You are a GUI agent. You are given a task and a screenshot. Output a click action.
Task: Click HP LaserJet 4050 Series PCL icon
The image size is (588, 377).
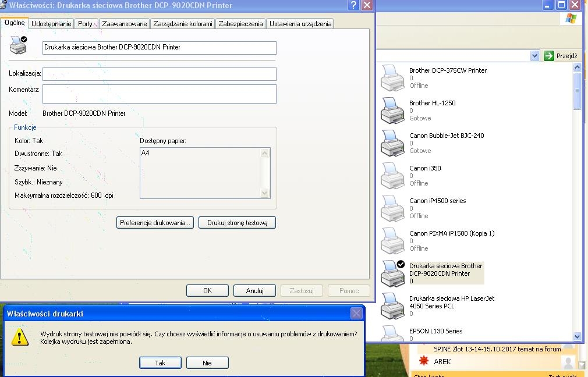[392, 306]
